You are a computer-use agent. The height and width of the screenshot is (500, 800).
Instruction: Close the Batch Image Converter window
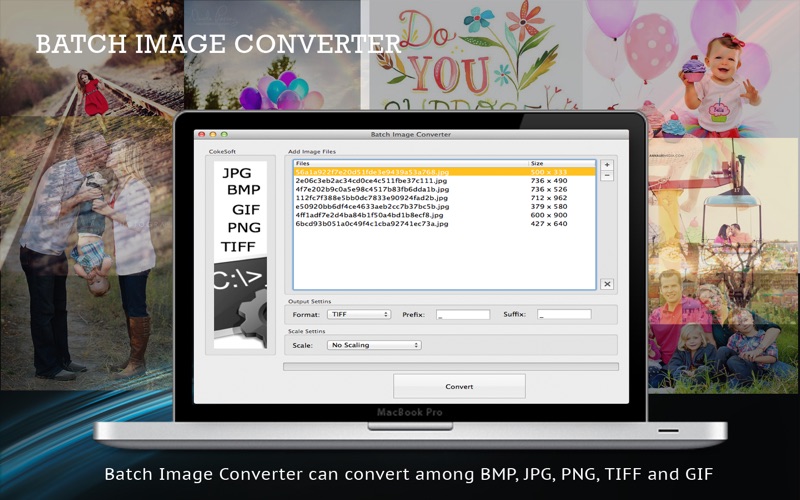pyautogui.click(x=201, y=134)
